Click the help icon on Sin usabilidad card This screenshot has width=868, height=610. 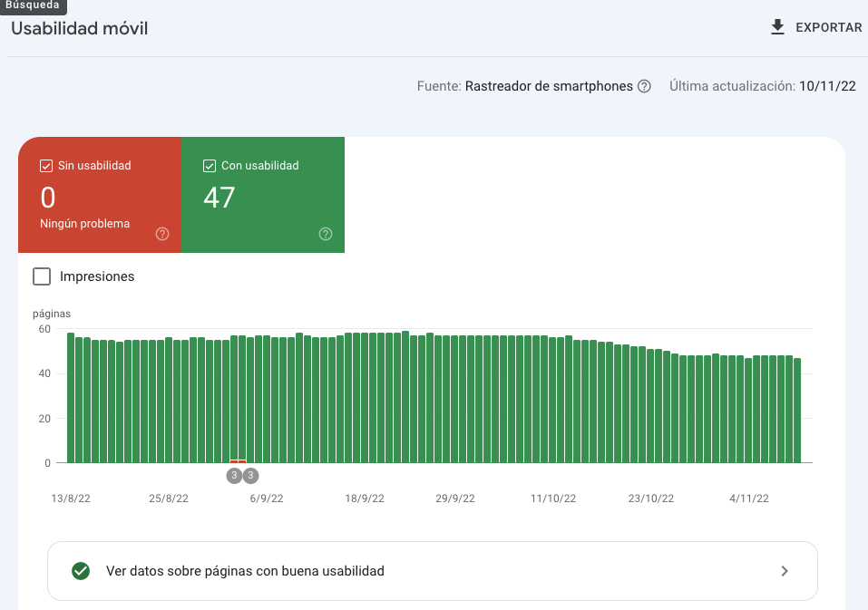coord(162,234)
